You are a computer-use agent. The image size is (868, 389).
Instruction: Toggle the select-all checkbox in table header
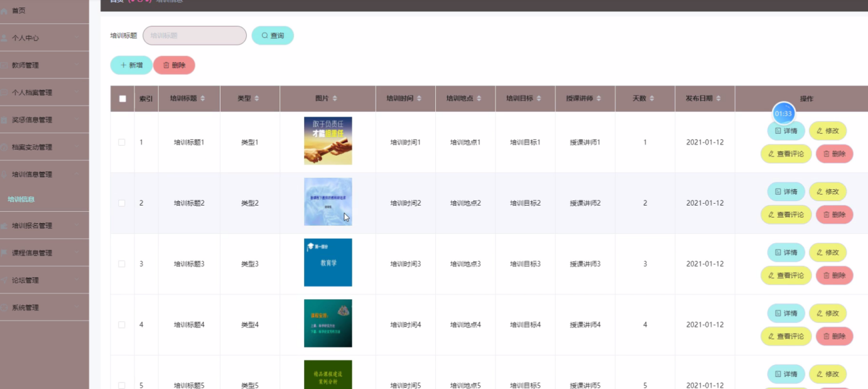(x=122, y=99)
